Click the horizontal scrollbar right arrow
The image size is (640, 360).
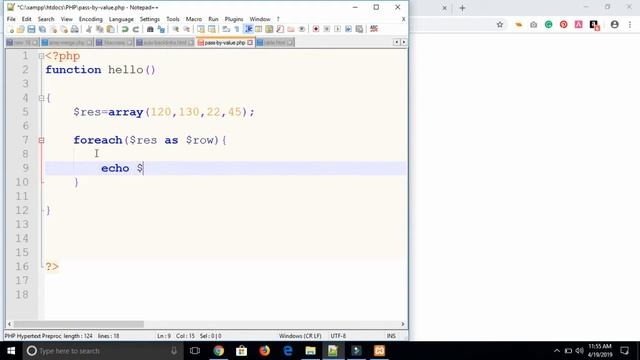(x=402, y=324)
